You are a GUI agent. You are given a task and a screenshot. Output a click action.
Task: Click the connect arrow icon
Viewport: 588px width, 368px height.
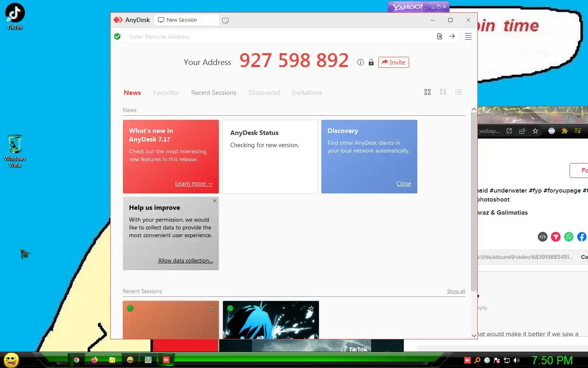pyautogui.click(x=452, y=36)
